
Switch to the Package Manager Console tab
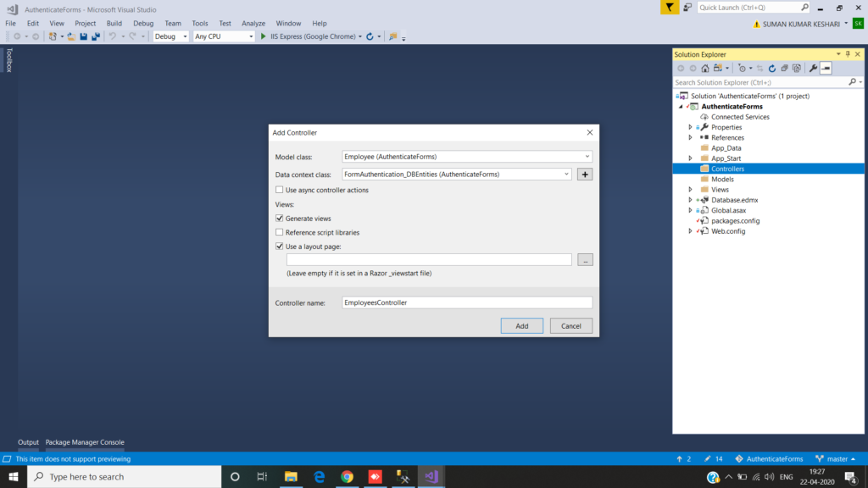pyautogui.click(x=85, y=442)
